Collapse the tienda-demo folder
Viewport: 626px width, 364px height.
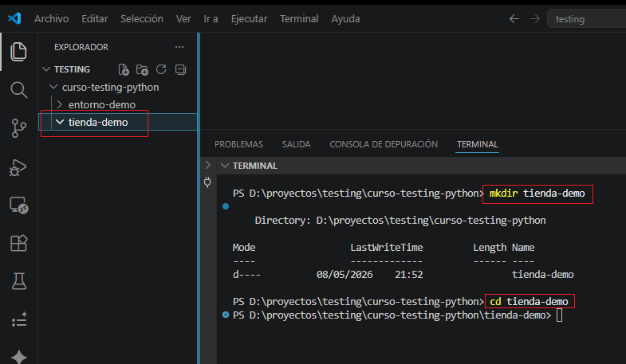tap(60, 122)
